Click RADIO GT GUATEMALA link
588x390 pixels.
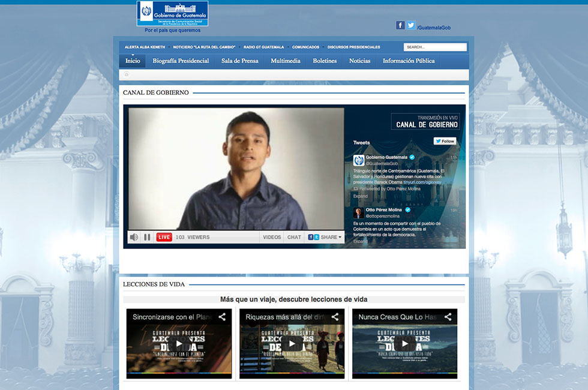coord(263,47)
